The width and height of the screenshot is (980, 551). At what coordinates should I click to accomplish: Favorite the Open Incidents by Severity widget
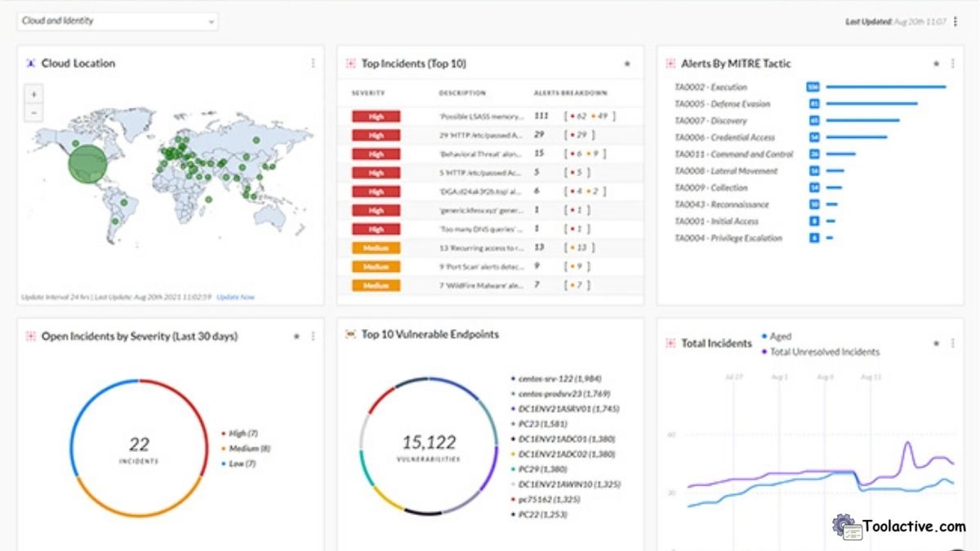[x=296, y=336]
